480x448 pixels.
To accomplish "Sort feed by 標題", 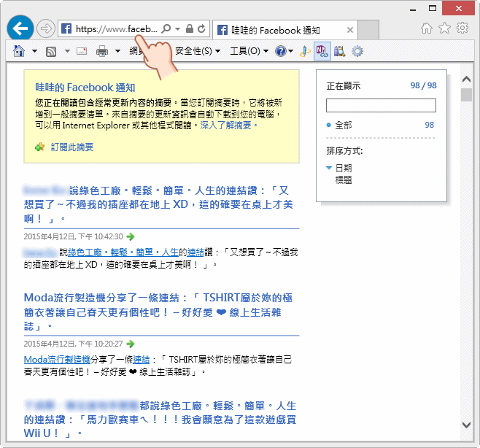I will (x=344, y=179).
